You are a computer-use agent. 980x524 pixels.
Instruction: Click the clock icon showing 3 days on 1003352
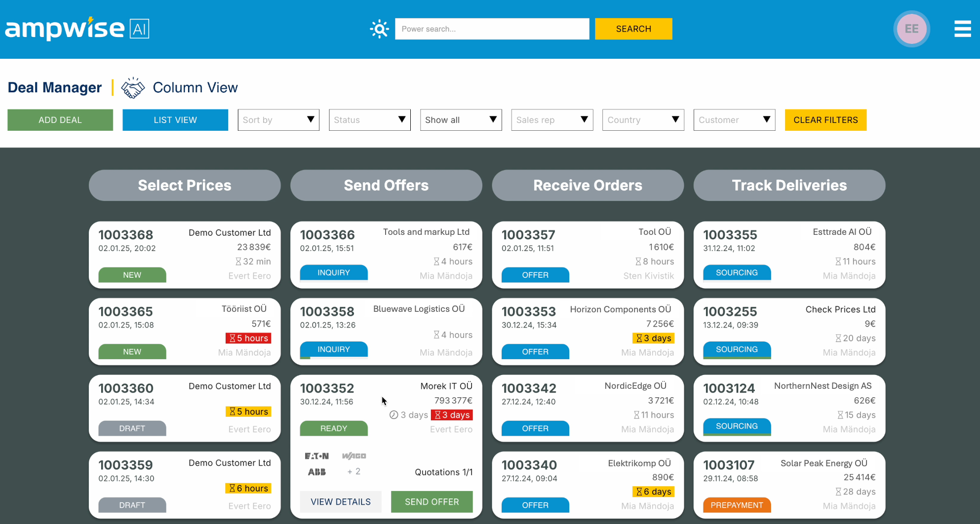(x=393, y=414)
